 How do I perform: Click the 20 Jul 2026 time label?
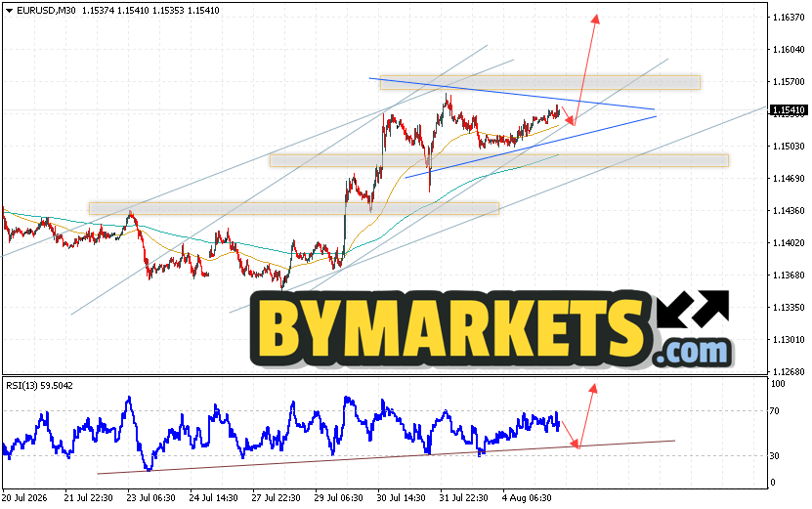pos(24,498)
